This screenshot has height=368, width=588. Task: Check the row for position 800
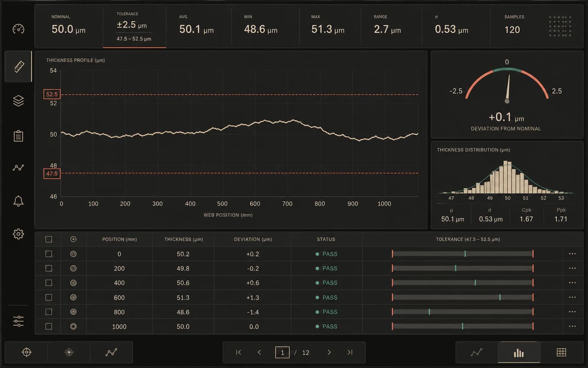pos(49,312)
